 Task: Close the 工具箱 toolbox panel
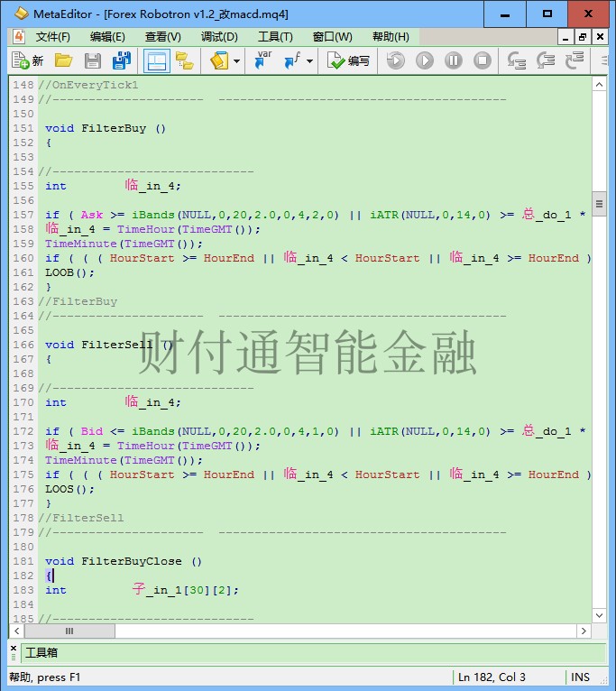[x=14, y=649]
